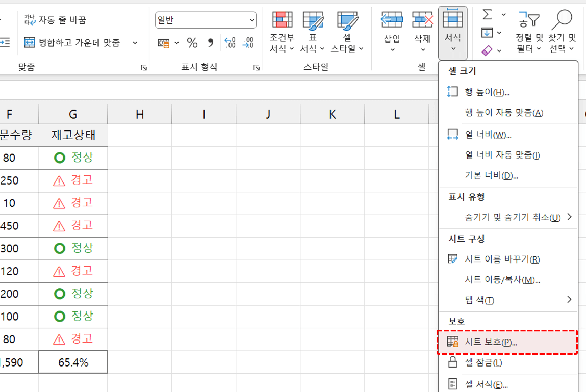Select Protect Sheet (시트 보호) menu item

pyautogui.click(x=491, y=342)
